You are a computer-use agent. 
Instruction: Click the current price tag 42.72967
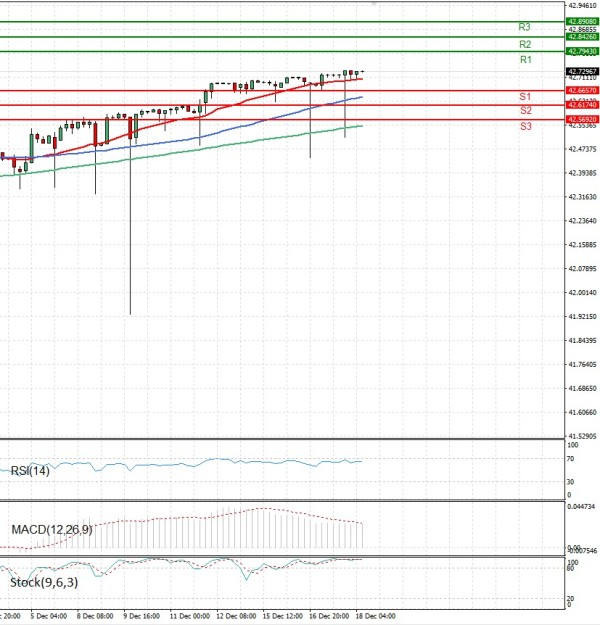(582, 72)
